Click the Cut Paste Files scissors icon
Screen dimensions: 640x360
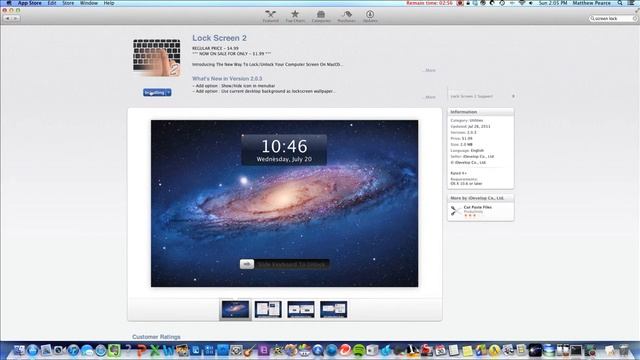pyautogui.click(x=456, y=211)
